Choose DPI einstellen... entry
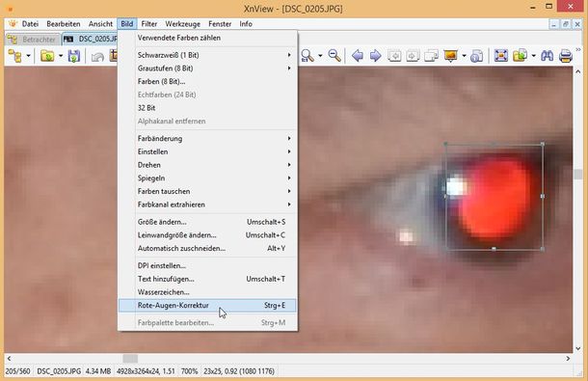The width and height of the screenshot is (588, 381). pyautogui.click(x=207, y=266)
